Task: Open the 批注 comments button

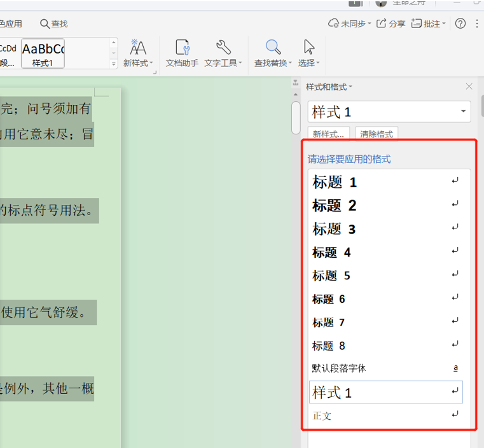Action: pos(428,24)
